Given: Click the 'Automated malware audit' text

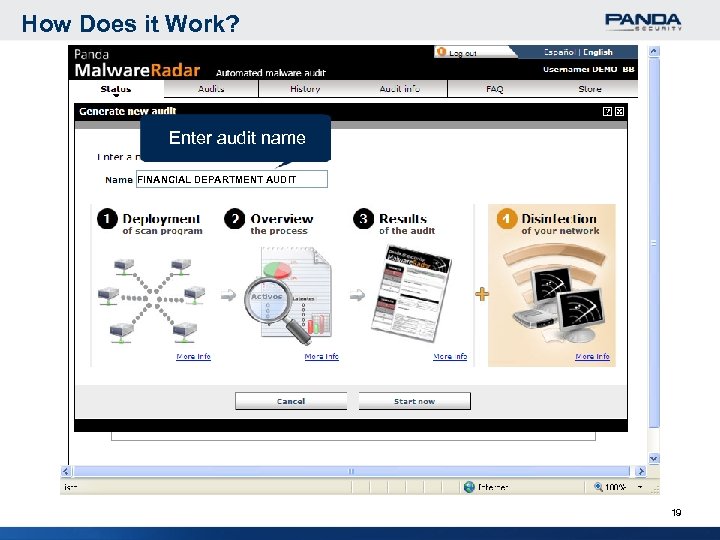Looking at the screenshot, I should 270,73.
